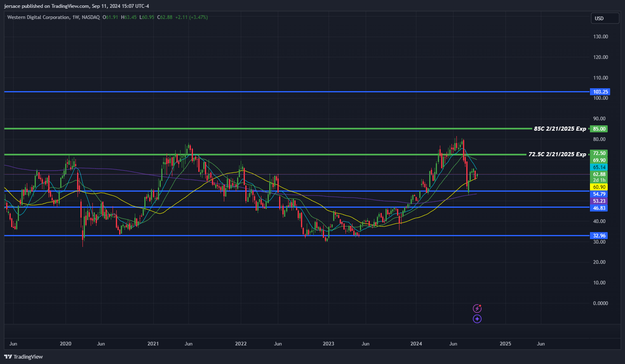This screenshot has width=625, height=364.
Task: Click the 2025 time axis label
Action: coord(505,344)
